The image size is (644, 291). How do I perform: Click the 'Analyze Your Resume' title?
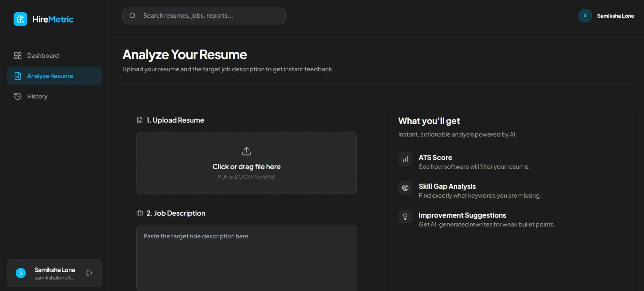(185, 55)
